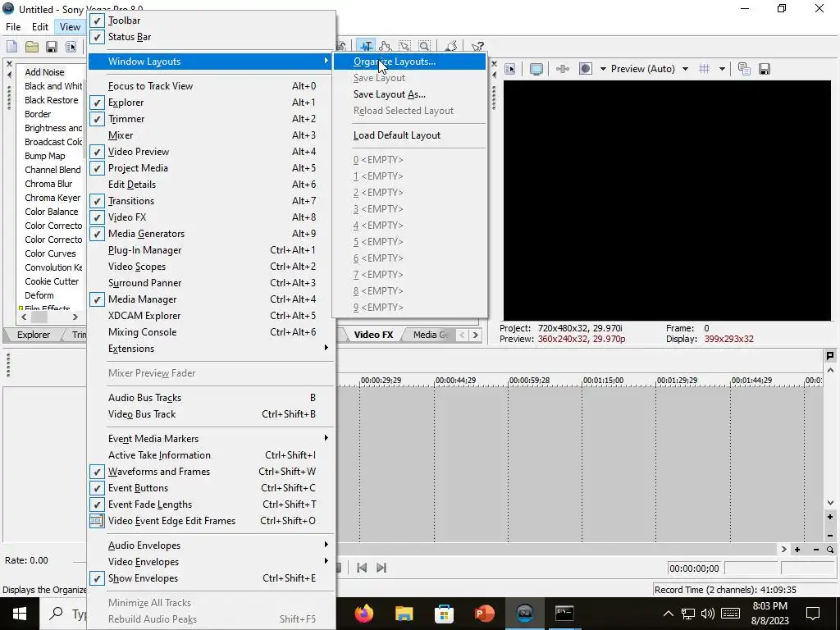The image size is (840, 630).
Task: Select the Chroma Keyer effect
Action: (x=52, y=198)
